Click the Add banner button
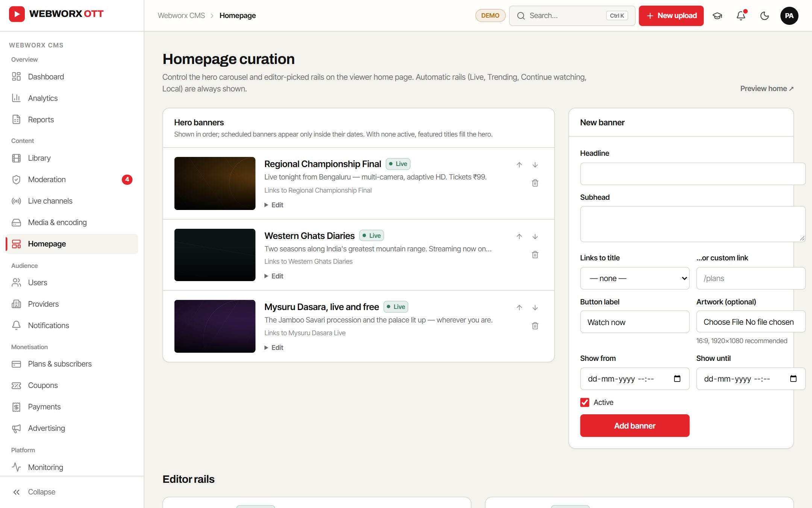 pyautogui.click(x=635, y=426)
